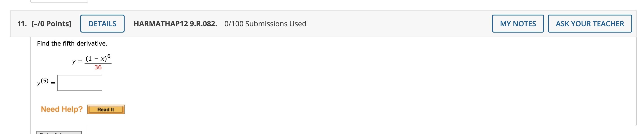
Task: Click ASK YOUR TEACHER button
Action: click(590, 24)
